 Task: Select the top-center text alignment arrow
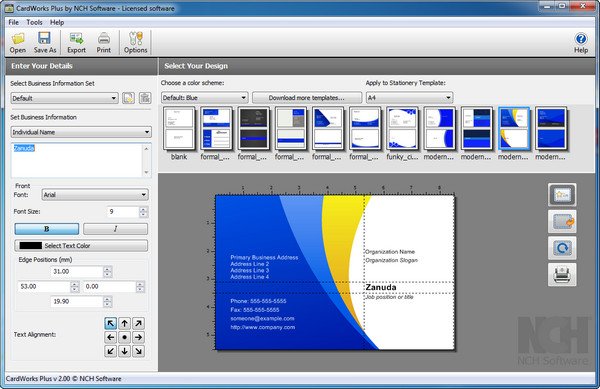[x=124, y=324]
